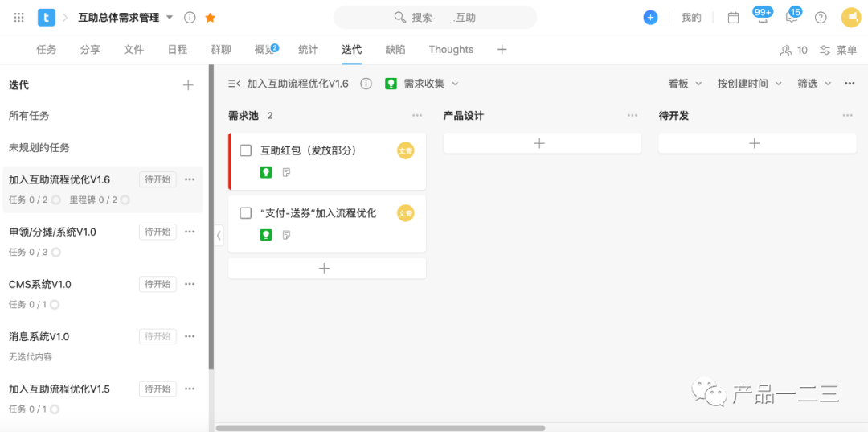Image resolution: width=868 pixels, height=432 pixels.
Task: Click the apps grid launcher icon
Action: 19,17
